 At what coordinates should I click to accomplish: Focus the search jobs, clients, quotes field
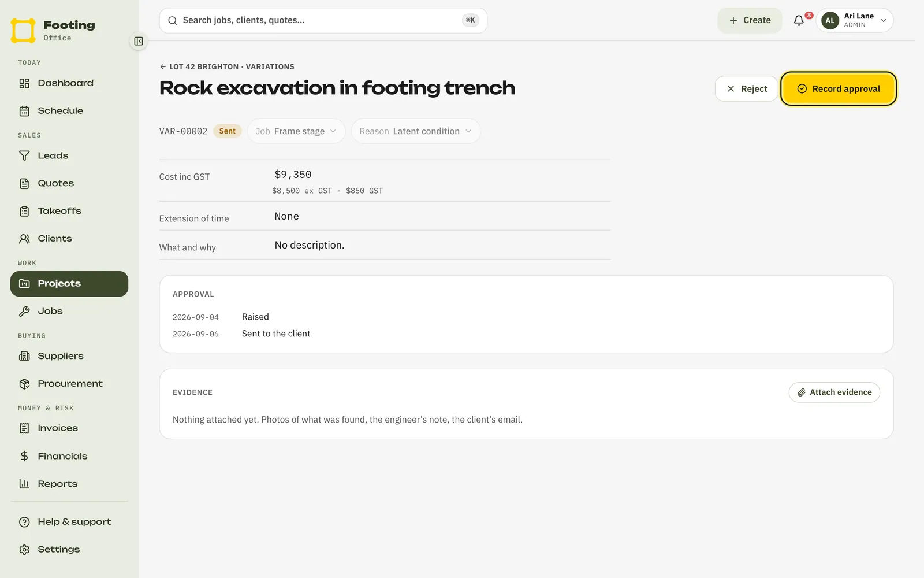click(x=323, y=20)
